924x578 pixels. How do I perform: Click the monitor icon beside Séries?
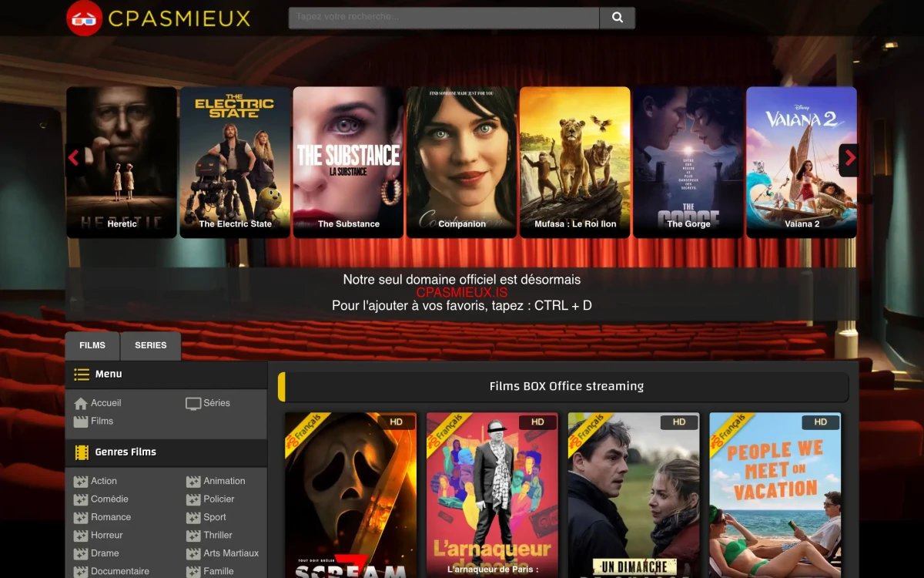point(193,403)
